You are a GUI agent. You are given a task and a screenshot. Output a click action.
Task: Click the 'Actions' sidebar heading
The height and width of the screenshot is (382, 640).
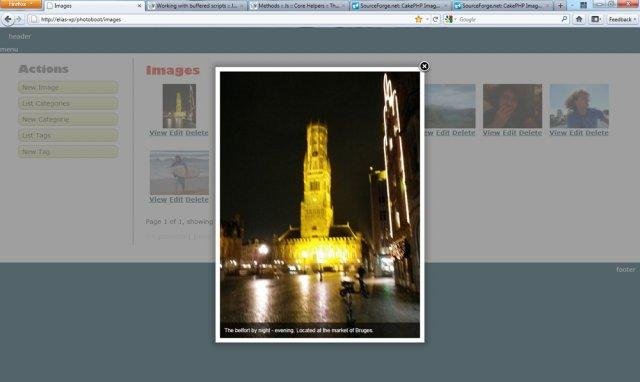(44, 69)
